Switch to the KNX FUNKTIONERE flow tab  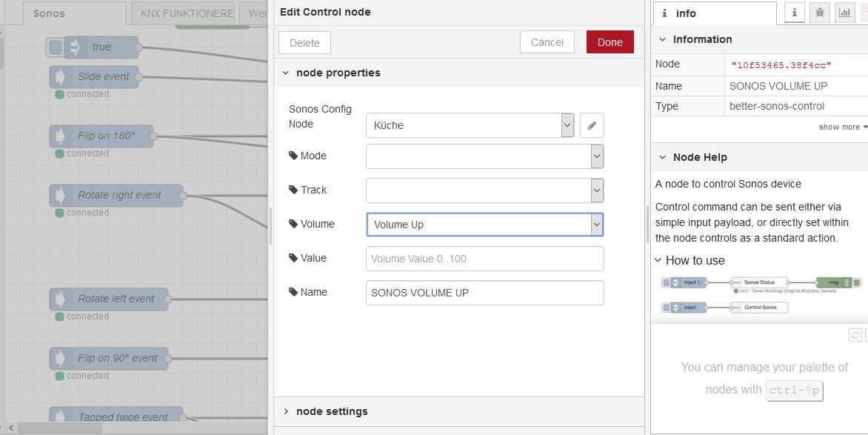click(186, 13)
